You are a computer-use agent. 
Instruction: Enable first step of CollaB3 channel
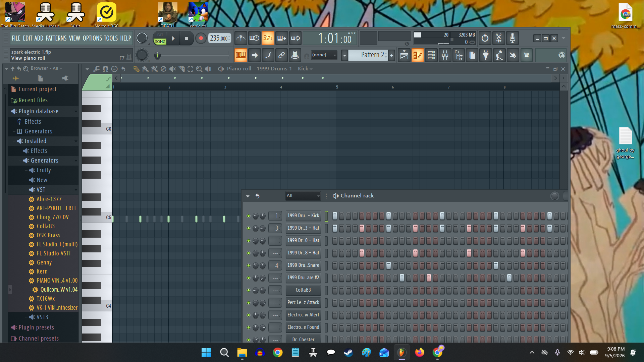(x=335, y=290)
